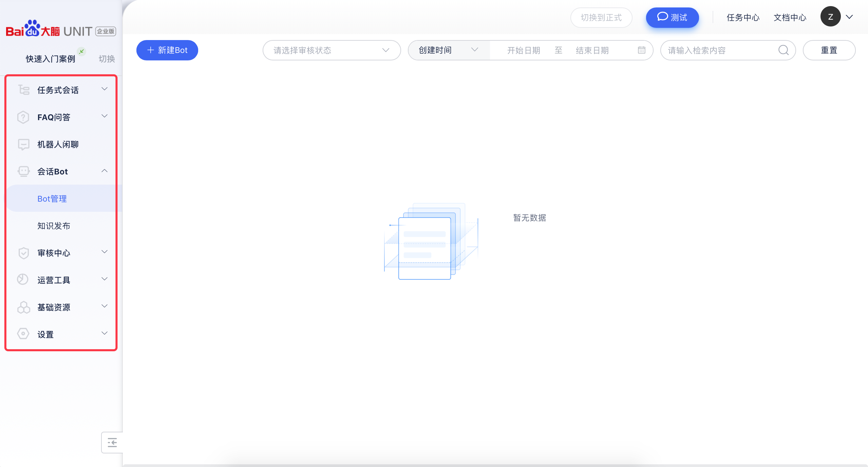Open the 创建时间 dropdown
868x467 pixels.
[448, 50]
